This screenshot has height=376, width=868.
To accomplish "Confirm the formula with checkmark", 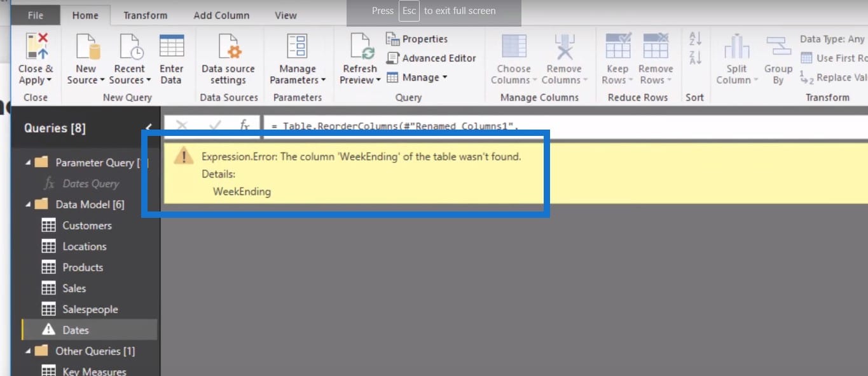I will point(215,126).
